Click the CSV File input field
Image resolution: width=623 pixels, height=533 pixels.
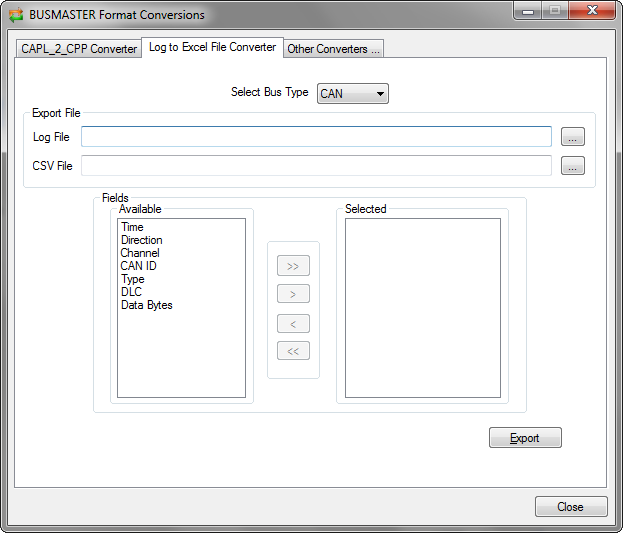(x=316, y=166)
